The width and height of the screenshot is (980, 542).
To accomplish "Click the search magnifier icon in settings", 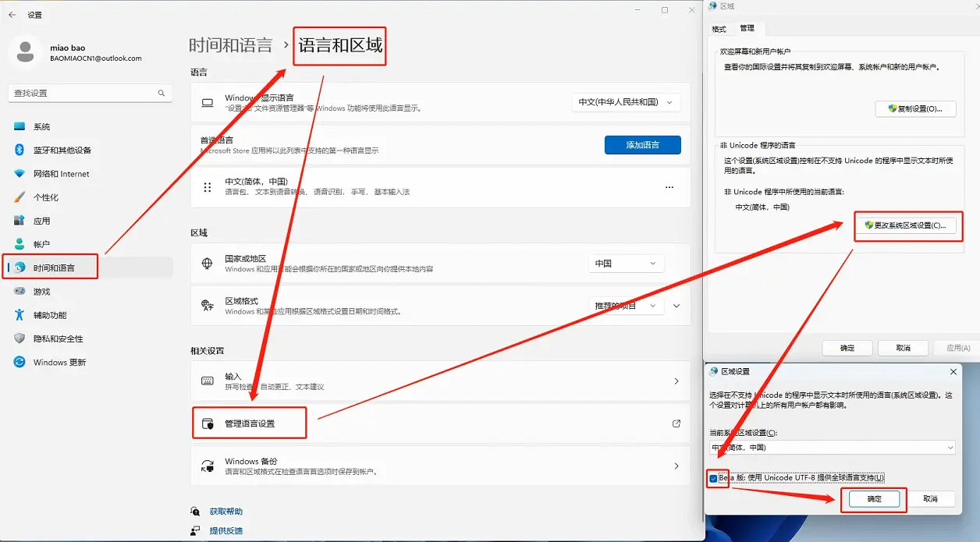I will [162, 93].
